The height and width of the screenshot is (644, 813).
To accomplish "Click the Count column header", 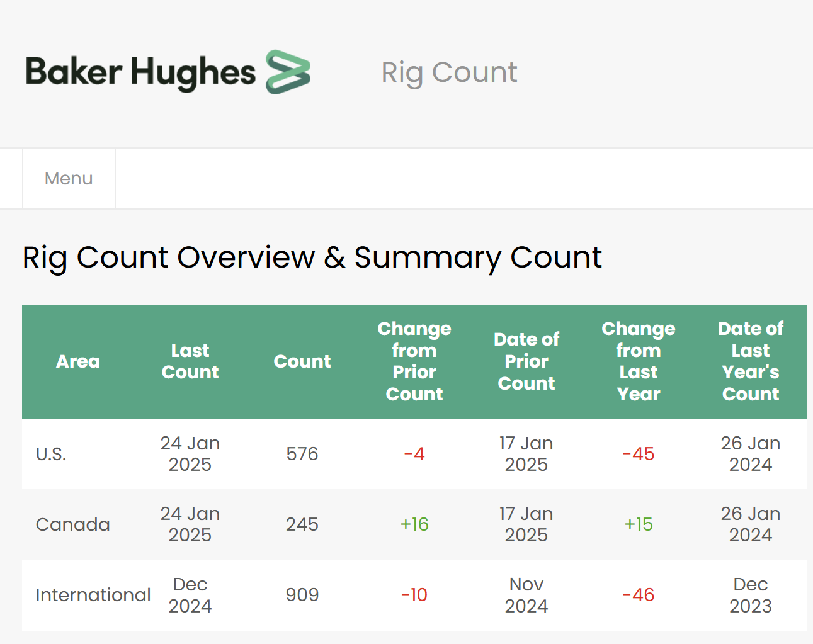I will tap(302, 361).
